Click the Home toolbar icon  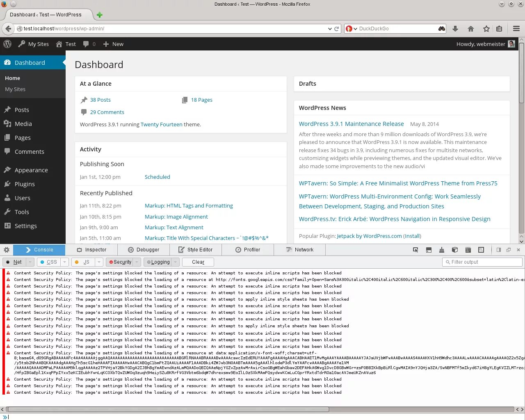click(471, 29)
